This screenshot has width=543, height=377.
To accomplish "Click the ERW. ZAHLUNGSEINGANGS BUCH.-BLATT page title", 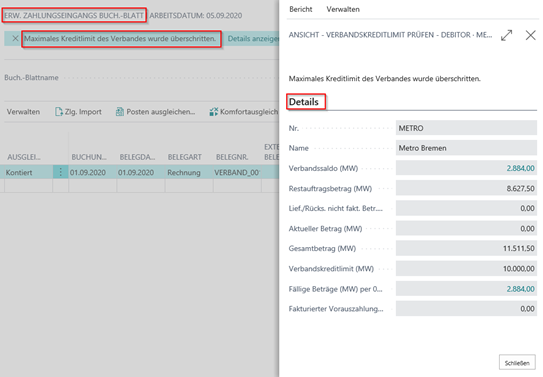I will point(74,16).
